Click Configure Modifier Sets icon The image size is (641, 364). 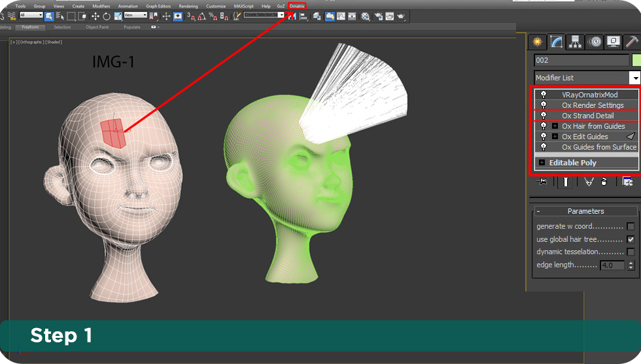(x=627, y=182)
